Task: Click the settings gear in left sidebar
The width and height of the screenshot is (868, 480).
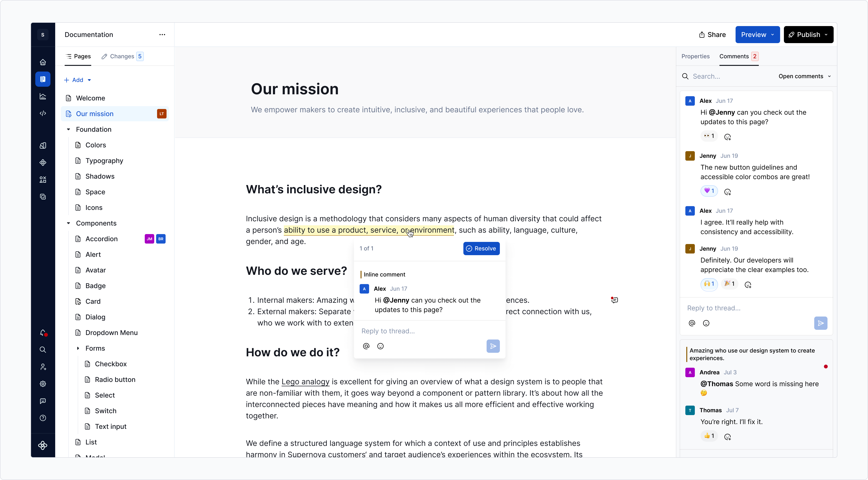Action: [43, 384]
